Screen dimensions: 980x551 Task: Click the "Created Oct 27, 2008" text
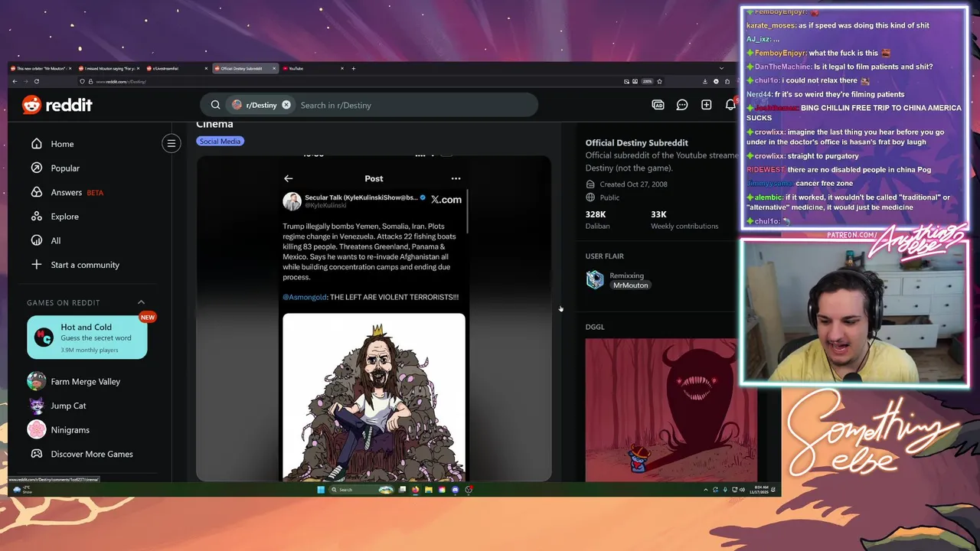click(x=633, y=184)
